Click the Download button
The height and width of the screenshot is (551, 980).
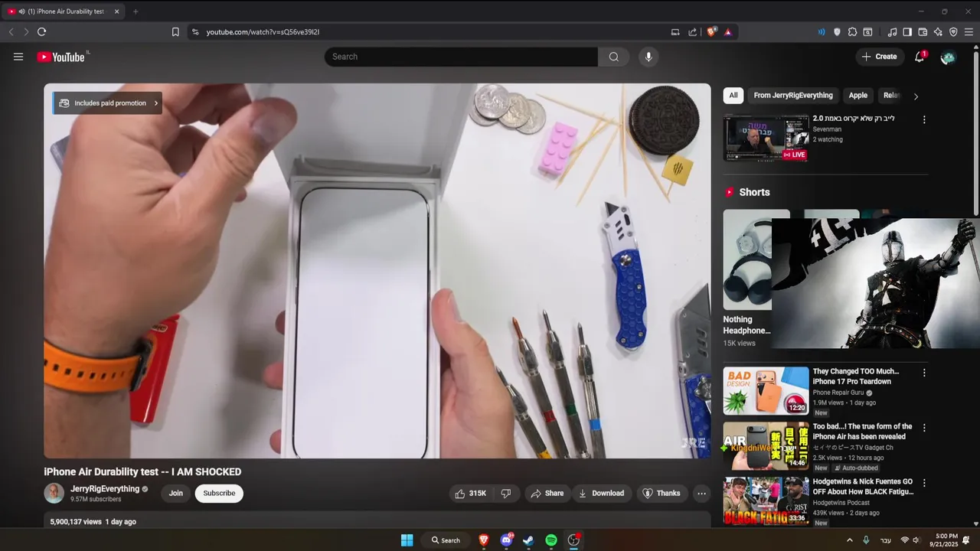click(x=601, y=494)
